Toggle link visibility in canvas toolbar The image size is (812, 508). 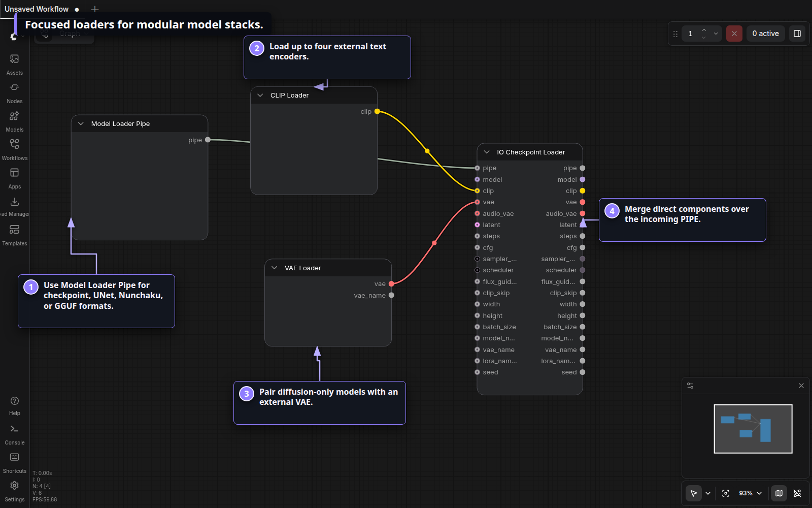tap(797, 493)
